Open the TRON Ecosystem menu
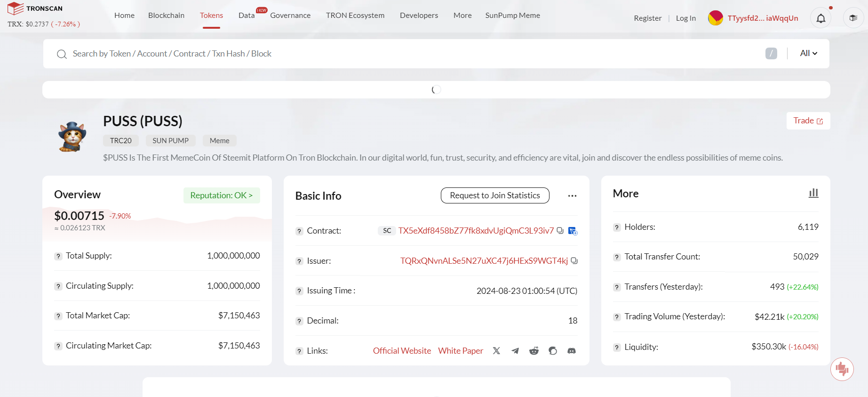This screenshot has height=397, width=868. 355,16
